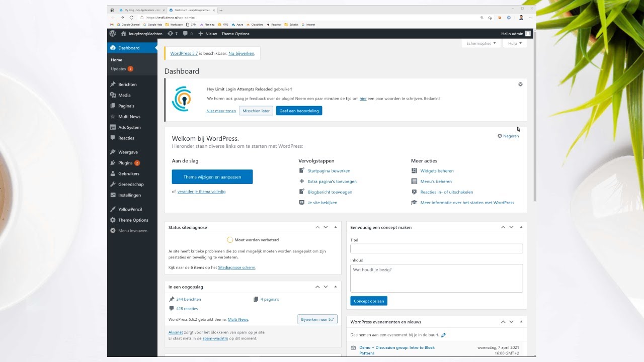Click Bijwerken naar 5.7 button

(317, 319)
